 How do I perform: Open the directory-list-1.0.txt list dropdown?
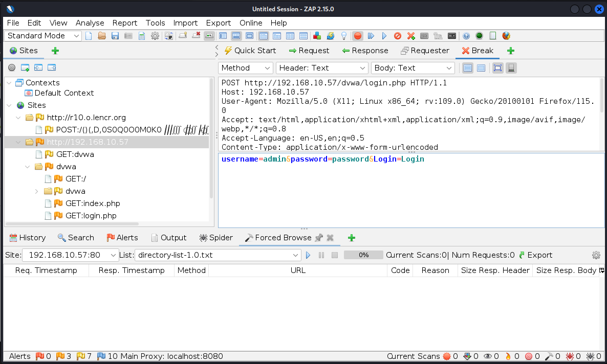tap(218, 255)
